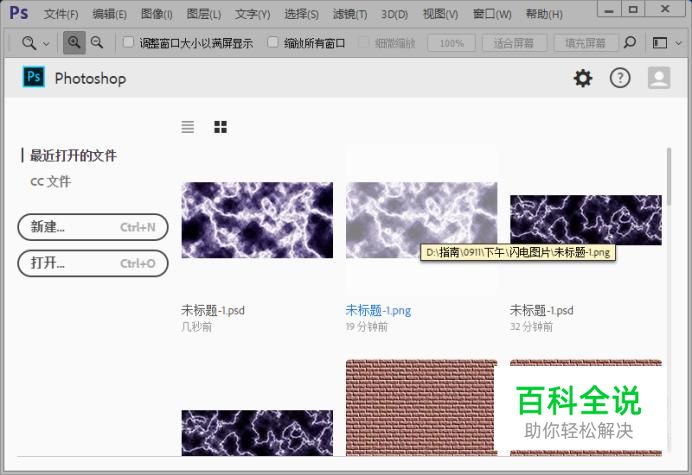Open the grey lightning 未标题-1.png thumbnail
The width and height of the screenshot is (692, 475).
coord(421,220)
